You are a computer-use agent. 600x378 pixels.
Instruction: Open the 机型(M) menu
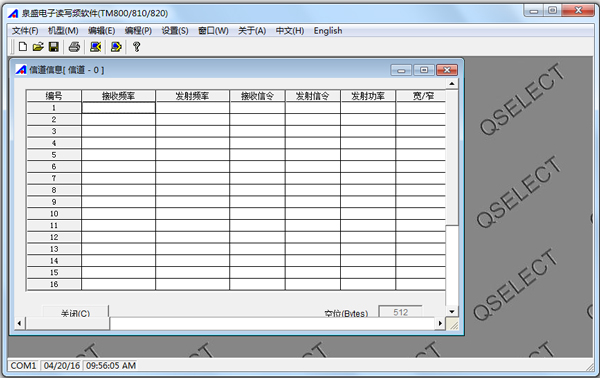(x=63, y=31)
